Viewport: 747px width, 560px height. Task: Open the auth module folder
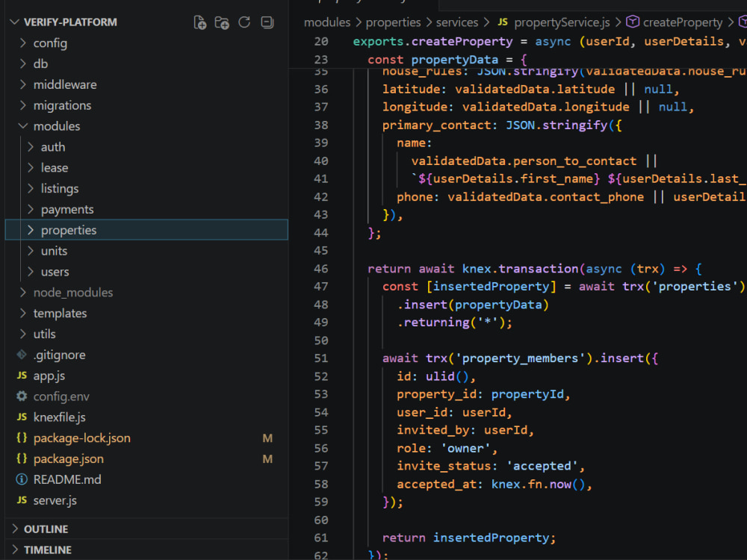(x=53, y=147)
